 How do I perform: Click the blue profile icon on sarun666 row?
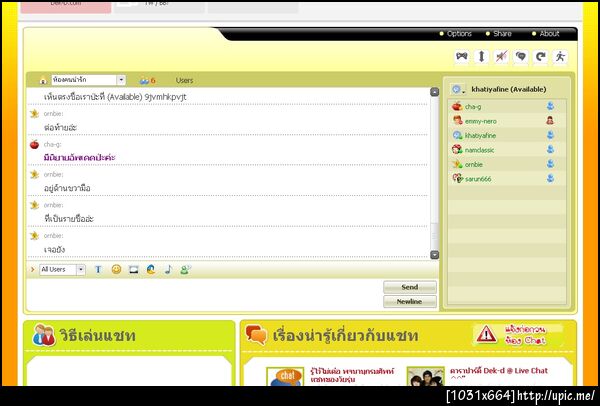pos(550,178)
